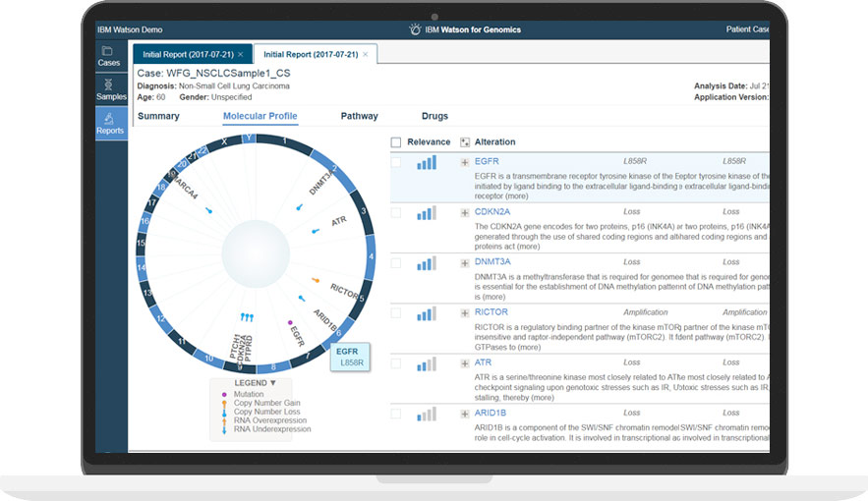Close the first Initial Report tab
868x501 pixels.
pyautogui.click(x=240, y=54)
